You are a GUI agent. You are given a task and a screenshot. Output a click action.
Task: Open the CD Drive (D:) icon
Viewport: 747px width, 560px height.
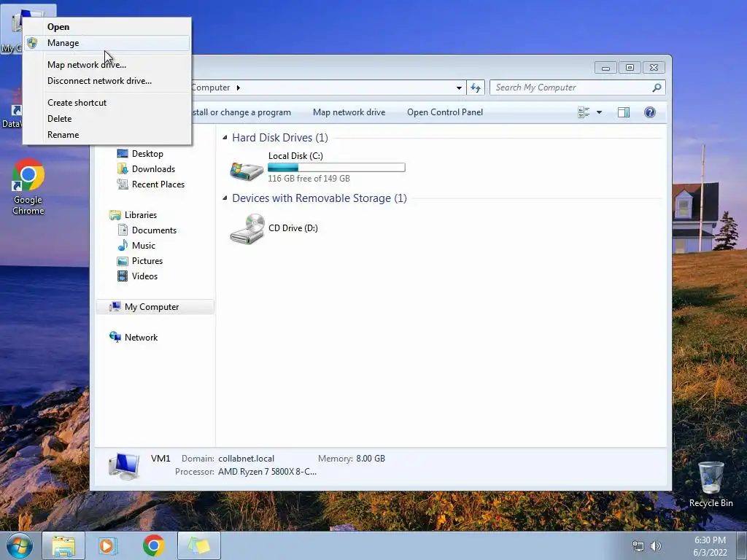coord(247,229)
